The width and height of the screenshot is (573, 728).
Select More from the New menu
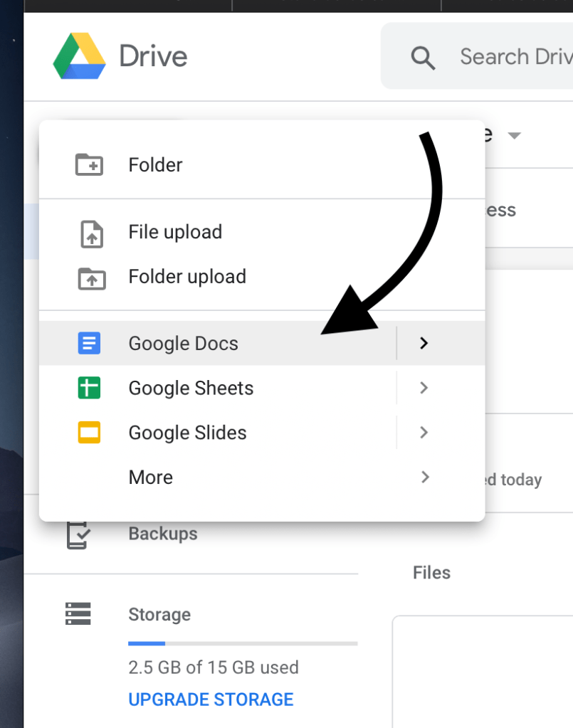[151, 478]
